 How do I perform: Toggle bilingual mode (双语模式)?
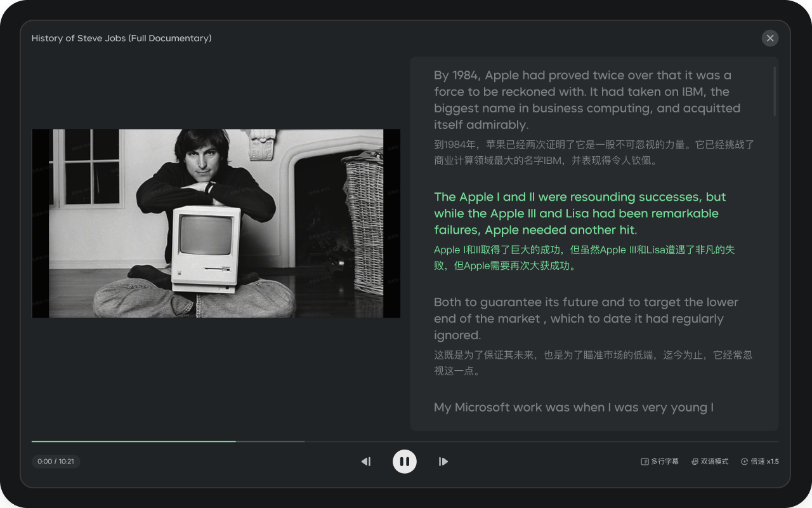point(710,462)
